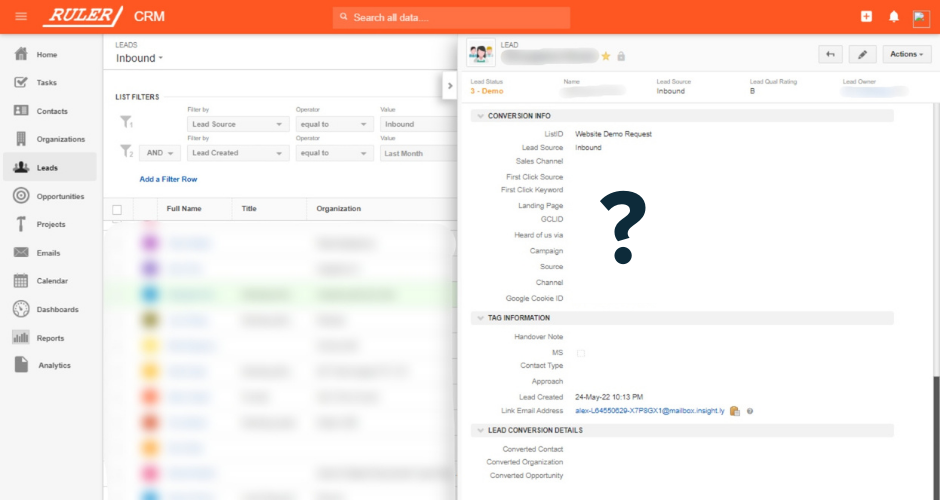Click the detail panel vertical scrollbar
Viewport: 940px width, 500px height.
pyautogui.click(x=936, y=436)
